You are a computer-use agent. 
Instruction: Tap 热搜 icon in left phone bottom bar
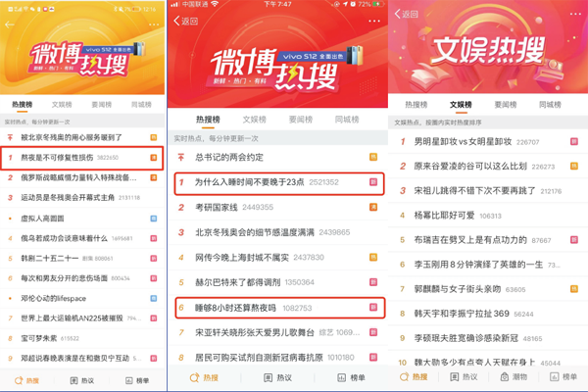click(x=26, y=381)
